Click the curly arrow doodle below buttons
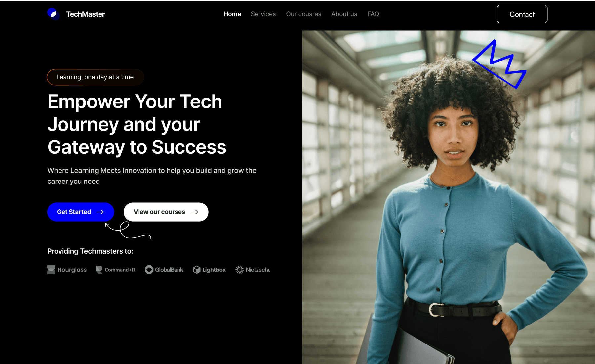The image size is (595, 364). pos(128,230)
